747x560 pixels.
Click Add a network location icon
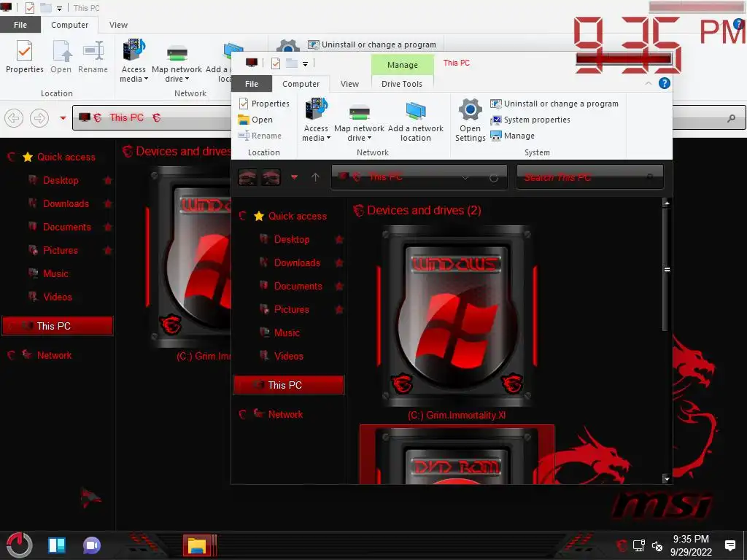pos(415,110)
